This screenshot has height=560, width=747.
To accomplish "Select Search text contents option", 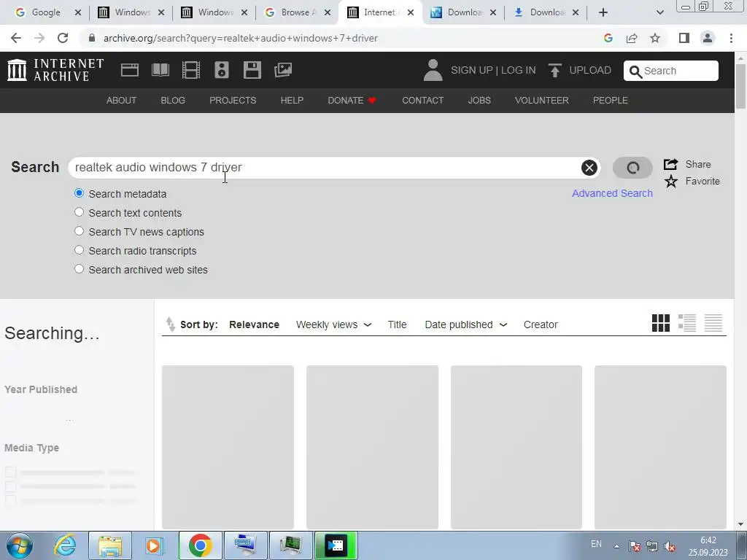I will click(x=79, y=212).
